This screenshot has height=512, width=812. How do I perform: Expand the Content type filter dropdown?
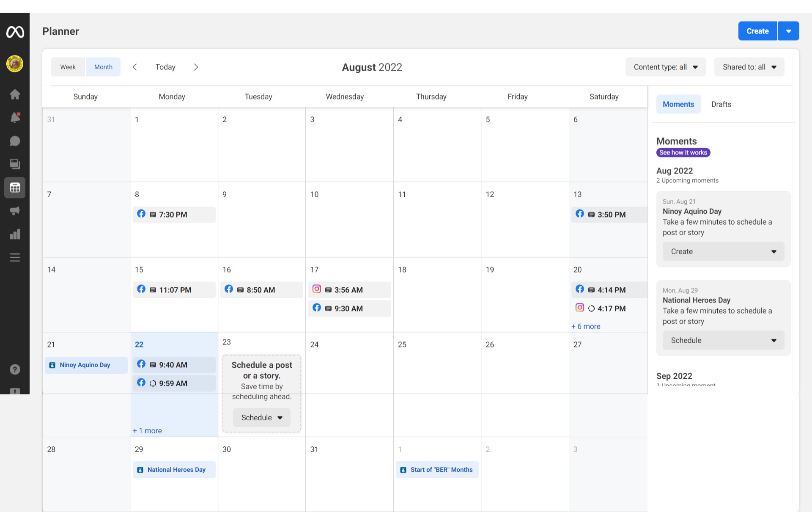point(665,67)
